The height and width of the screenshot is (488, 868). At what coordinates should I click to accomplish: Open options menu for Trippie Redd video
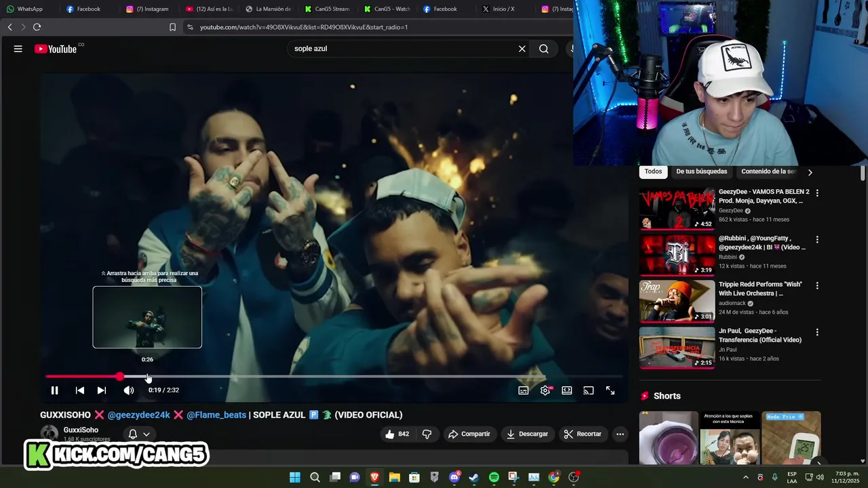pos(817,286)
